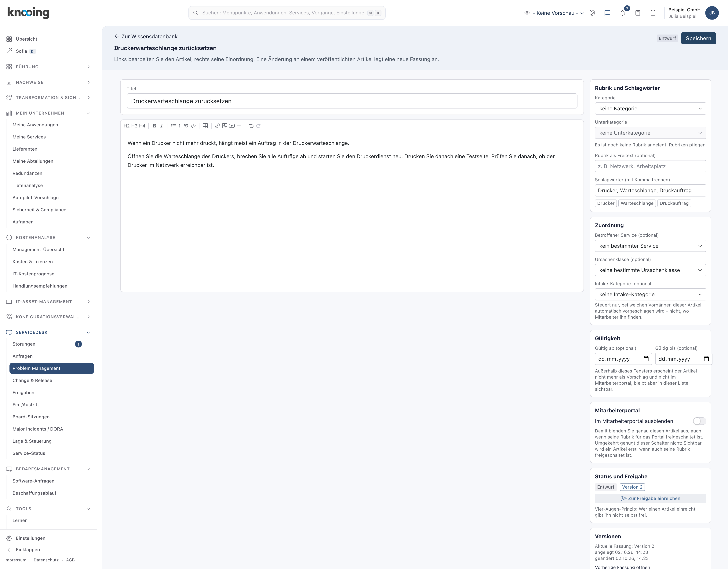This screenshot has width=728, height=569.
Task: Click the article body text editor
Action: (352, 212)
